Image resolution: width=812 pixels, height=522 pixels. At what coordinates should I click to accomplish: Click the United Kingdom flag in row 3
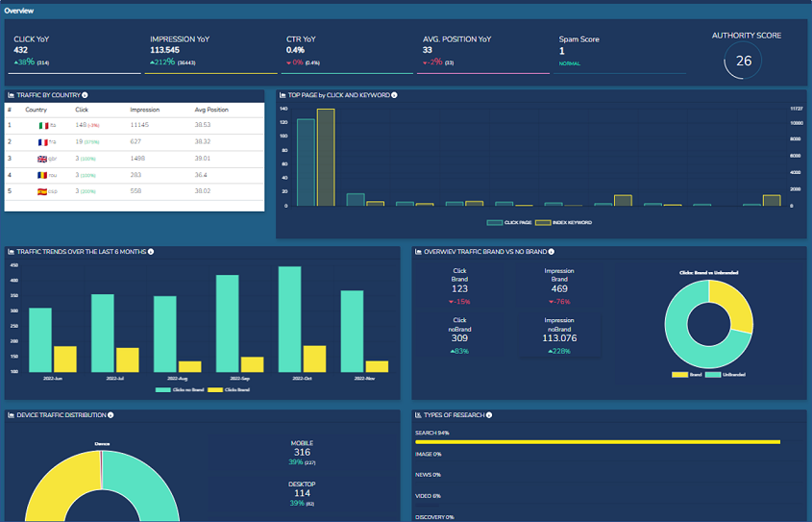(x=42, y=159)
